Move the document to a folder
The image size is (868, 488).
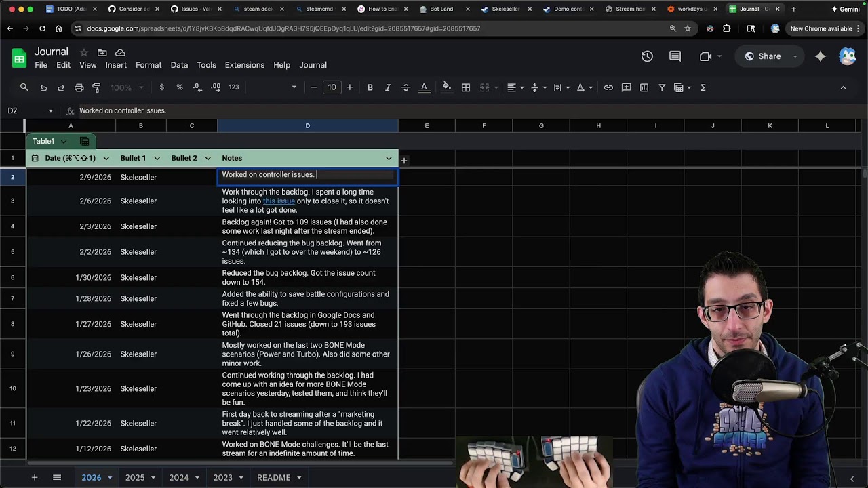[x=102, y=52]
